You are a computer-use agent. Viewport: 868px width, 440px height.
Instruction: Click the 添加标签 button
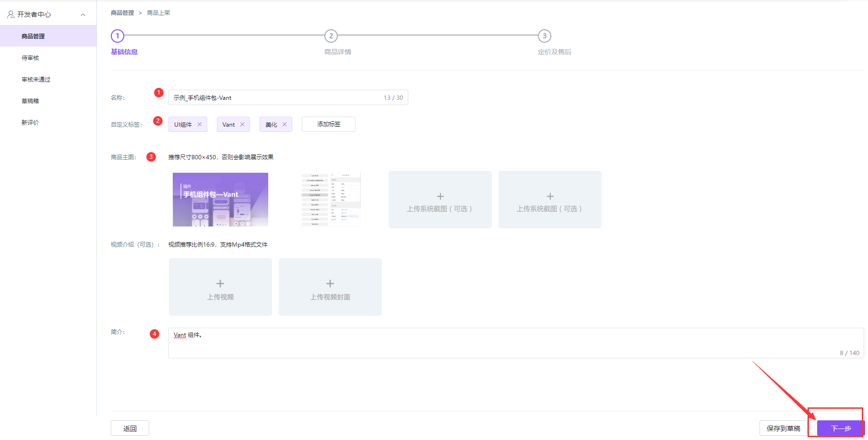click(329, 124)
